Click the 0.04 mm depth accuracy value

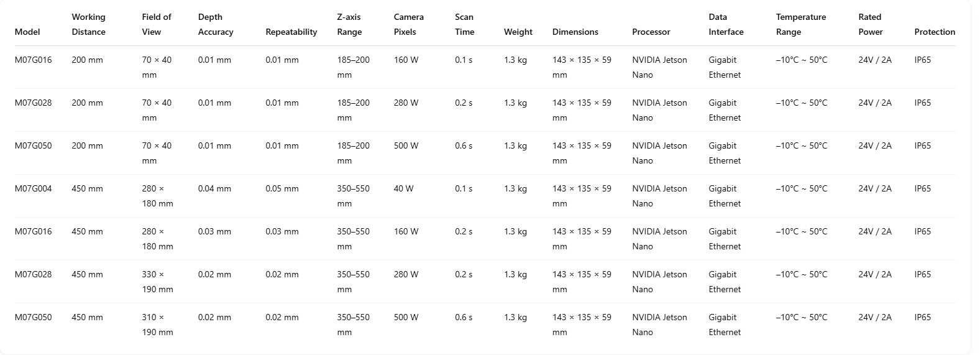(x=214, y=189)
